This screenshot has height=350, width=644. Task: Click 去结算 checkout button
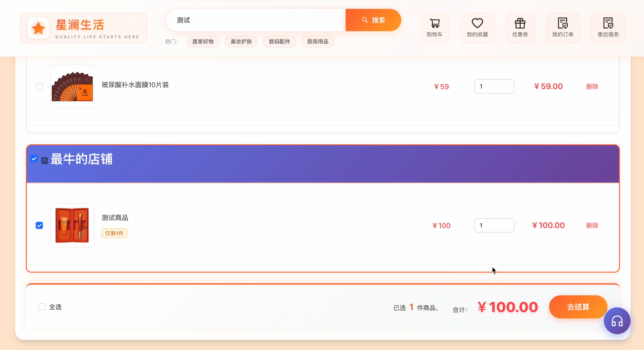click(578, 307)
